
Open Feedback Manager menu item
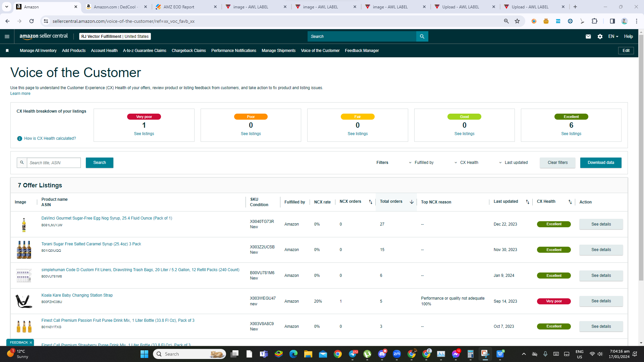click(362, 51)
